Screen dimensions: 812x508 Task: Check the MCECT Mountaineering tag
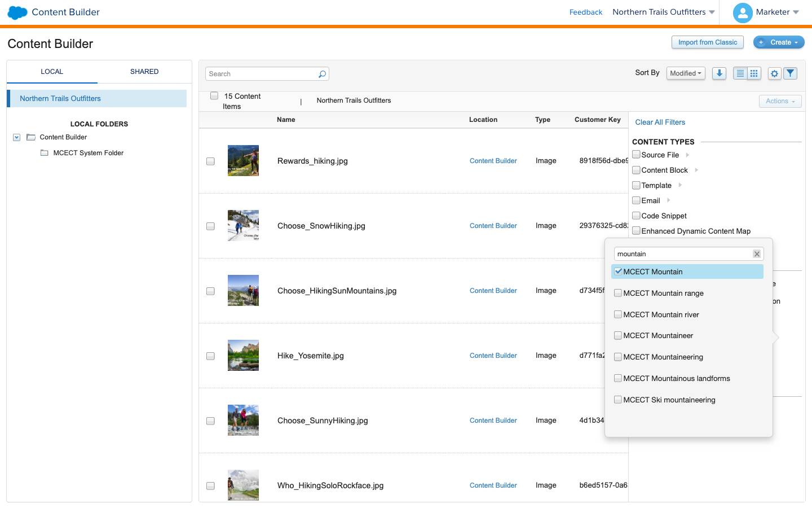point(618,357)
